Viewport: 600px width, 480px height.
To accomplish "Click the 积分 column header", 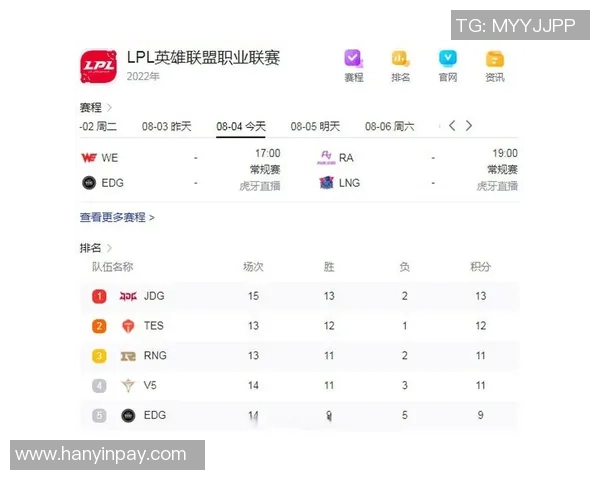I will 481,267.
